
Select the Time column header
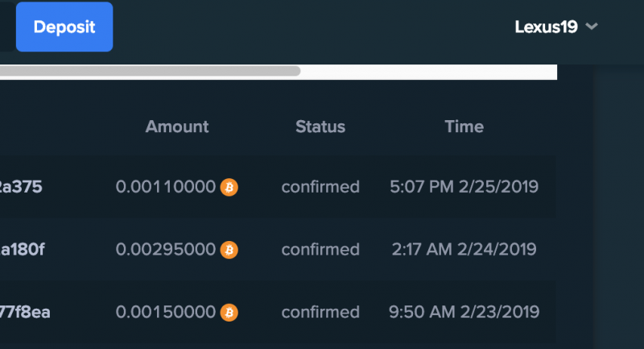(x=464, y=127)
